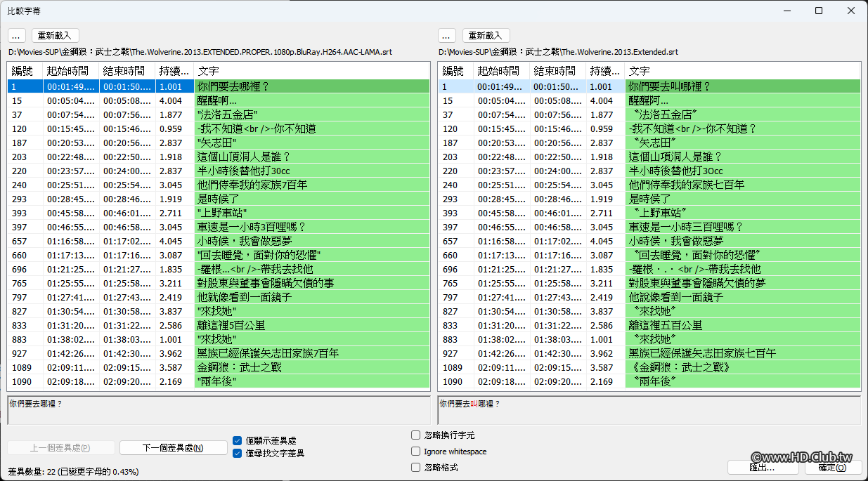The image size is (868, 481).
Task: Select right row 離這裡五百公里
Action: 649,325
